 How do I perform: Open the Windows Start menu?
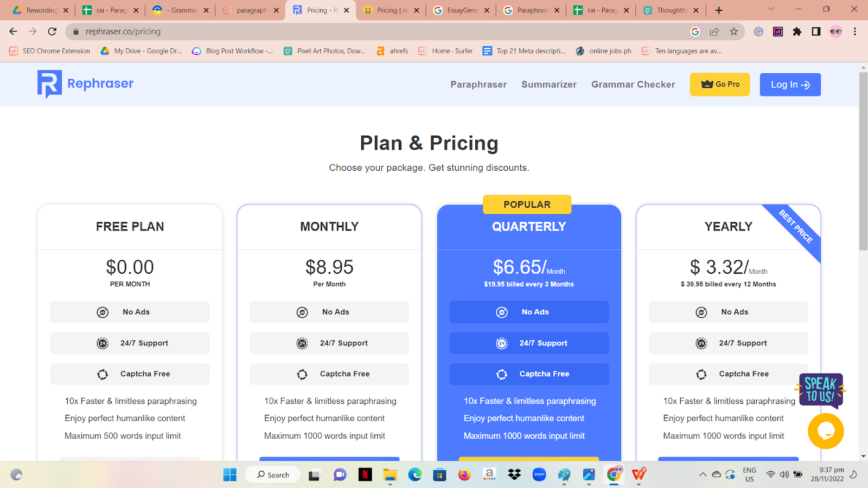(x=230, y=475)
